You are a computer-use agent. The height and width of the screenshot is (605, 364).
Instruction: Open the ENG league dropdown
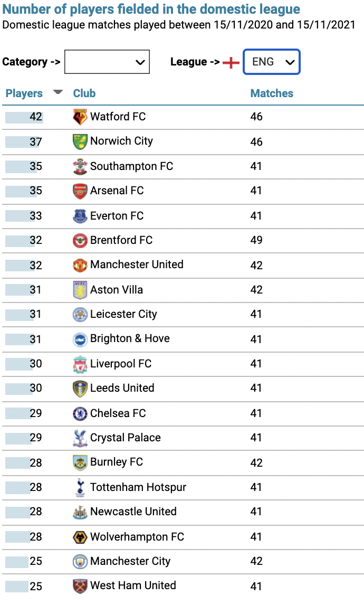pyautogui.click(x=272, y=62)
